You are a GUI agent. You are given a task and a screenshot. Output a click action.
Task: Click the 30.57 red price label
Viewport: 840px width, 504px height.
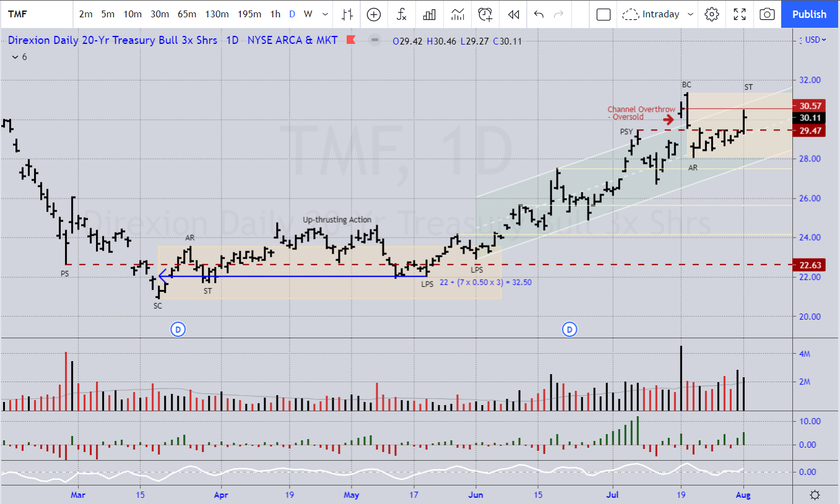810,106
